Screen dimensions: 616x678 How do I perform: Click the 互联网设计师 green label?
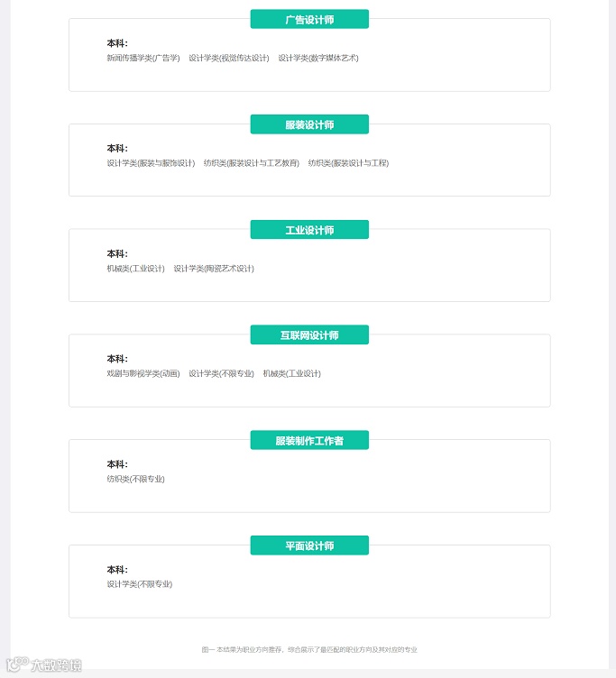click(309, 335)
